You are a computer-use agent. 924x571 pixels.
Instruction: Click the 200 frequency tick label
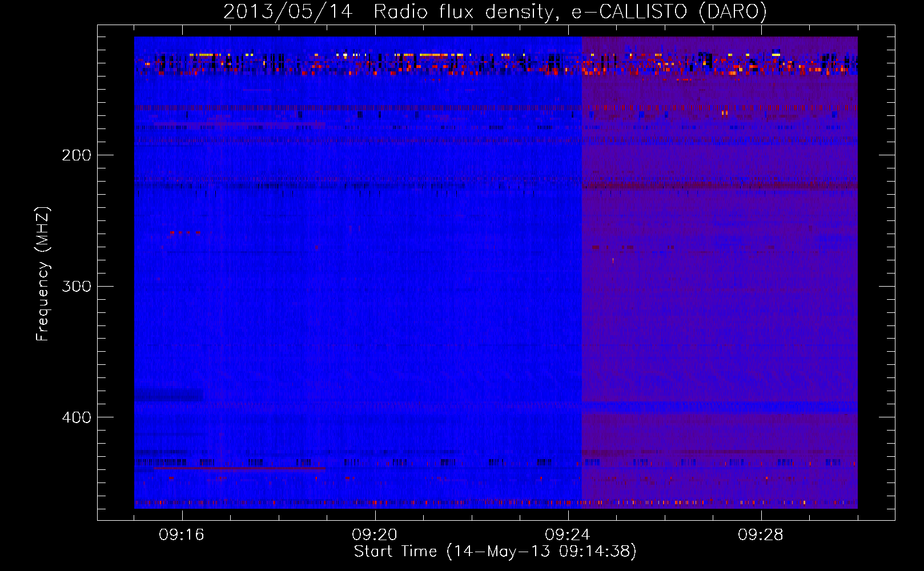pyautogui.click(x=77, y=155)
